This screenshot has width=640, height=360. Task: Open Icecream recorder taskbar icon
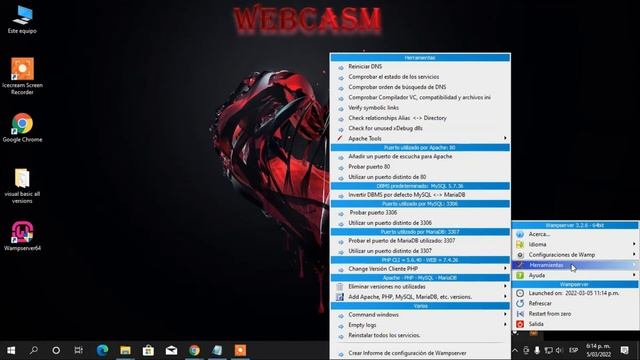[240, 350]
